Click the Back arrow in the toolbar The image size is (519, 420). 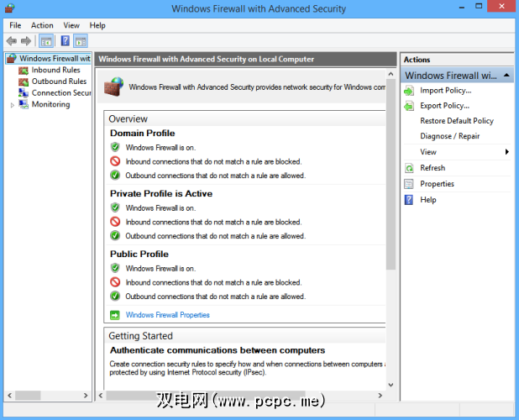12,41
